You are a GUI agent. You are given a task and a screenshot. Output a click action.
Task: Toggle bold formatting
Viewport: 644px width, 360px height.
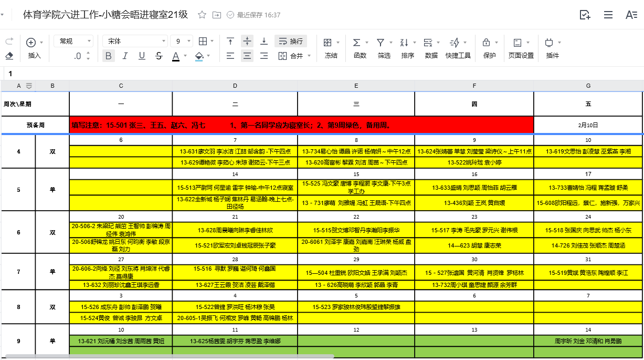pos(108,56)
